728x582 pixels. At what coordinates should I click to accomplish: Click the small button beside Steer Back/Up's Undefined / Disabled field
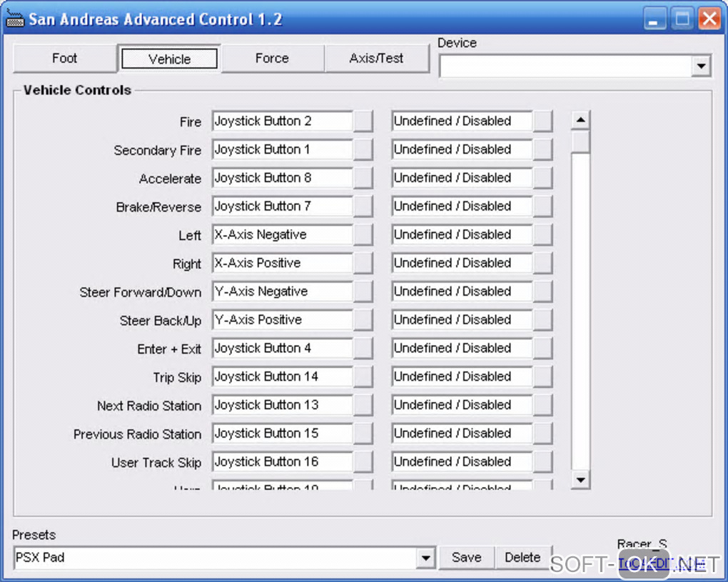[x=542, y=320]
